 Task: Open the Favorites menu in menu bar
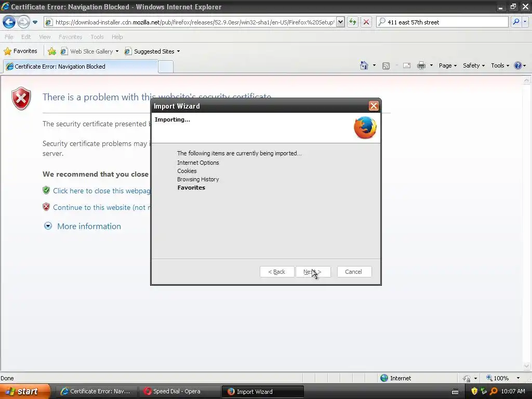pyautogui.click(x=70, y=37)
